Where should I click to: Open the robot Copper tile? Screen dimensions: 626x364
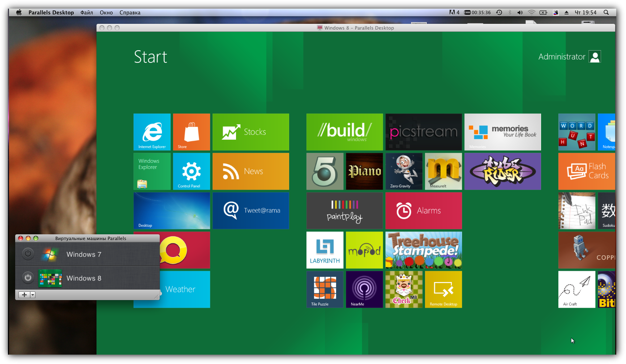tap(587, 250)
